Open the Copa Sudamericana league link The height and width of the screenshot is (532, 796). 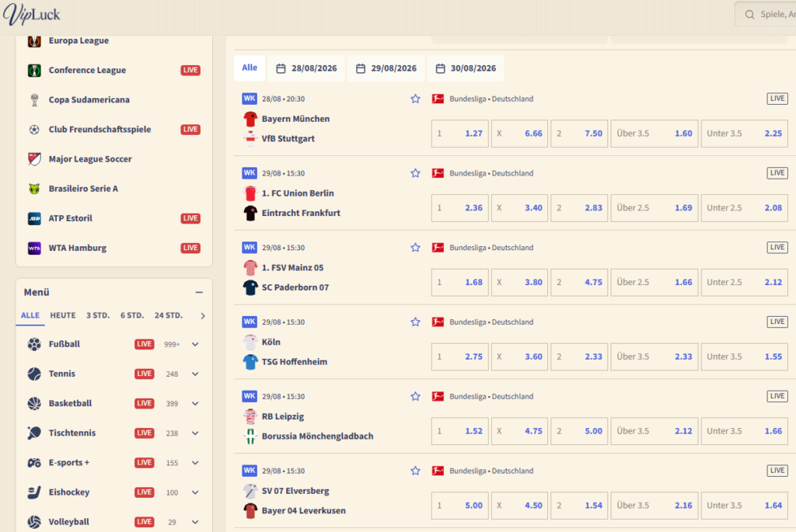[89, 100]
